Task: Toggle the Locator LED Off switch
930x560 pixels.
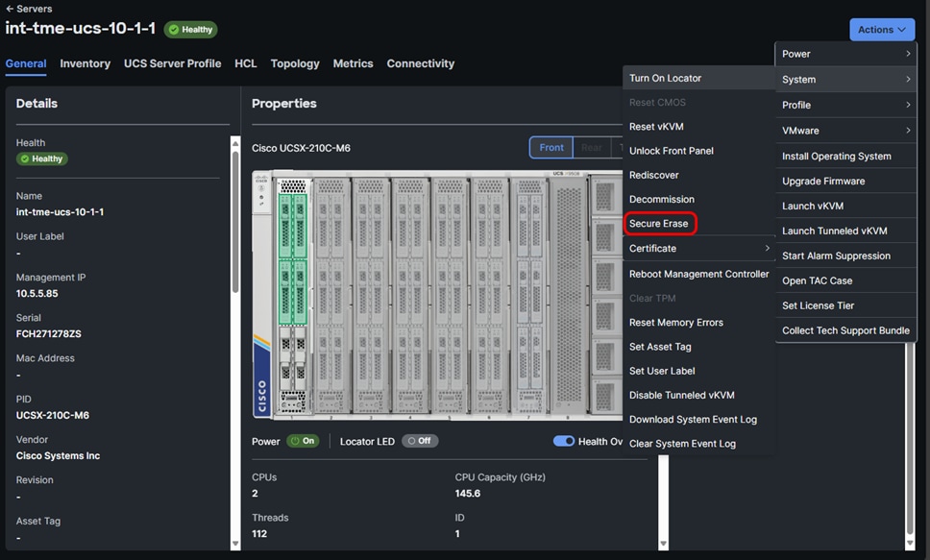Action: [x=419, y=441]
